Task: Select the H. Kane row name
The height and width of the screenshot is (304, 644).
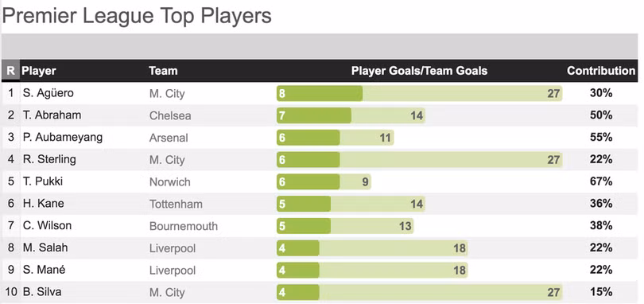Action: [x=43, y=204]
